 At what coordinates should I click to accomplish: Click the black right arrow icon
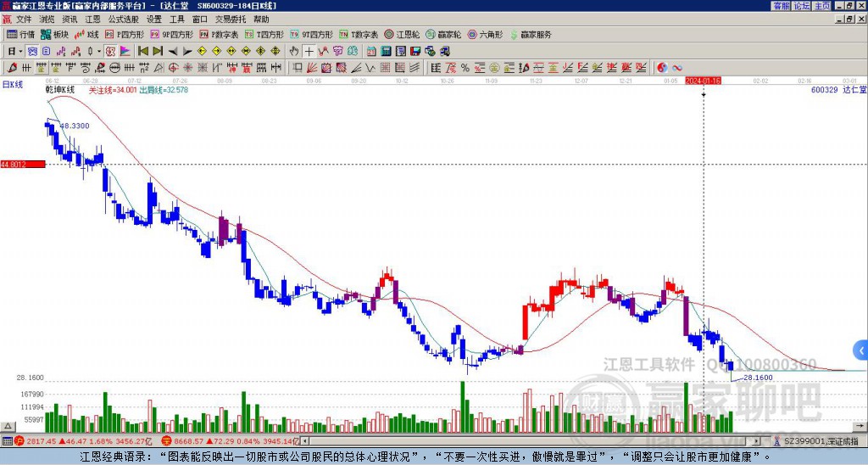pyautogui.click(x=187, y=52)
